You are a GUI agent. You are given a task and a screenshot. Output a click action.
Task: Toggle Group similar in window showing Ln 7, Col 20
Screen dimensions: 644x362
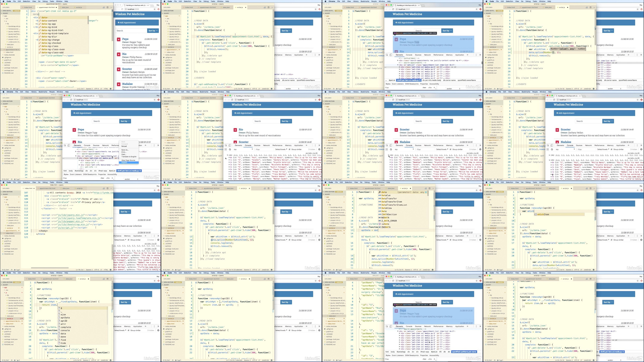[x=290, y=330]
